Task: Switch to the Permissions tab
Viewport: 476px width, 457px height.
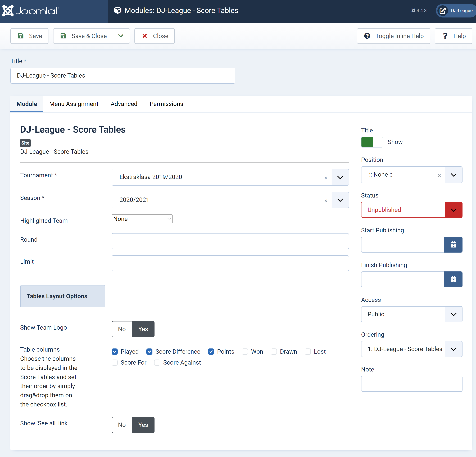Action: 166,104
